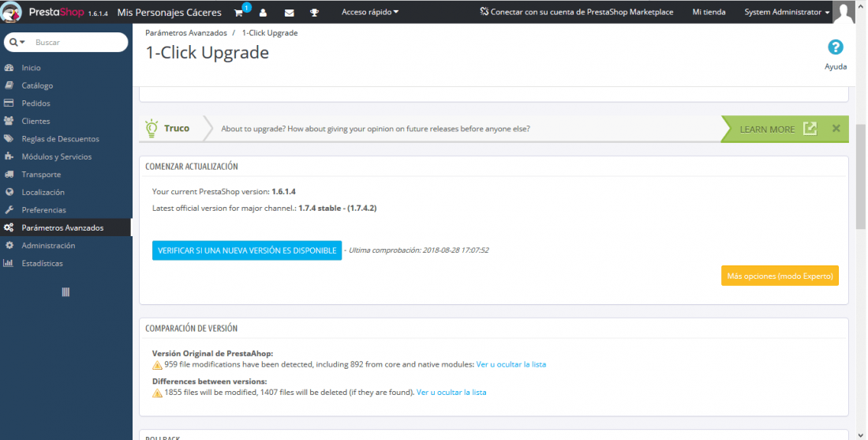Image resolution: width=868 pixels, height=440 pixels.
Task: Open the System Administrator dropdown menu
Action: pyautogui.click(x=787, y=12)
